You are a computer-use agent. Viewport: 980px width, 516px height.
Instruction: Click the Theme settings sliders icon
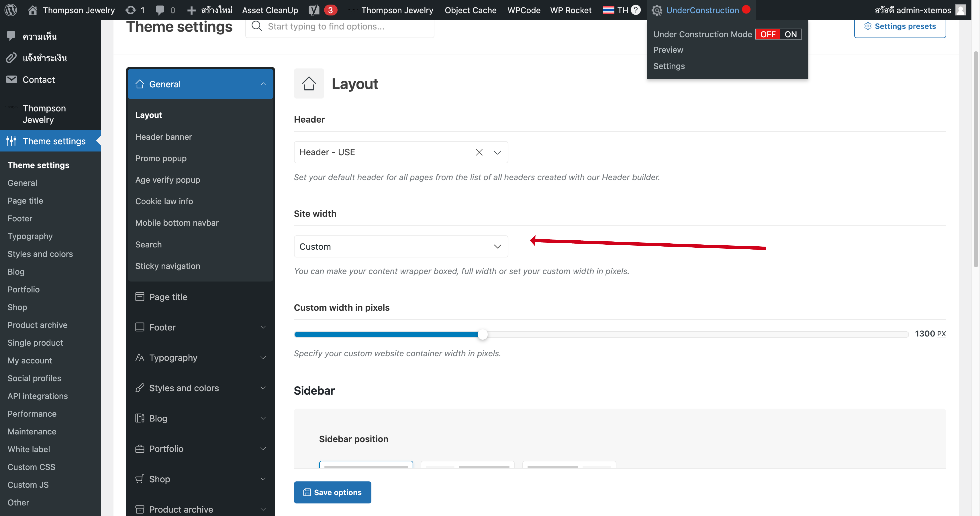(11, 141)
